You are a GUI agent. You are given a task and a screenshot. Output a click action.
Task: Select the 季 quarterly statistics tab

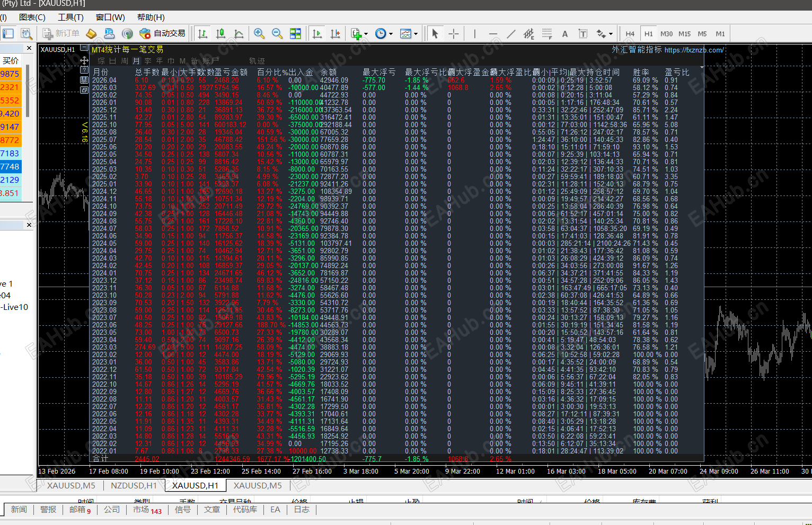tap(148, 61)
